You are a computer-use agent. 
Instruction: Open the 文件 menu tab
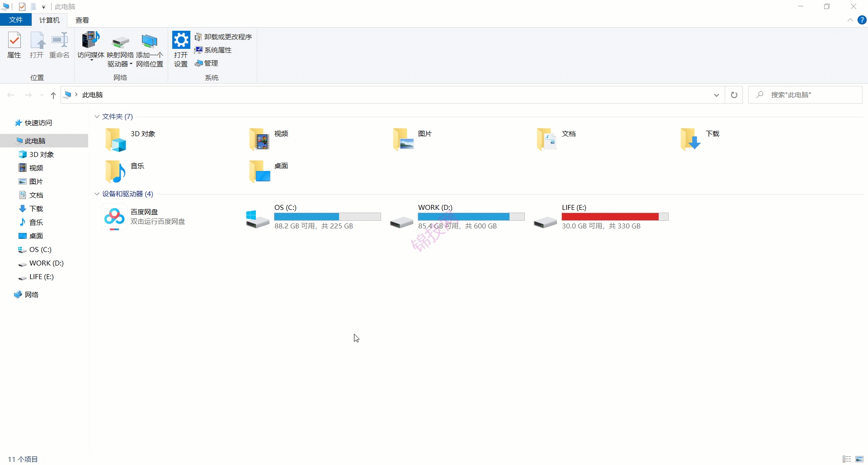pos(16,20)
